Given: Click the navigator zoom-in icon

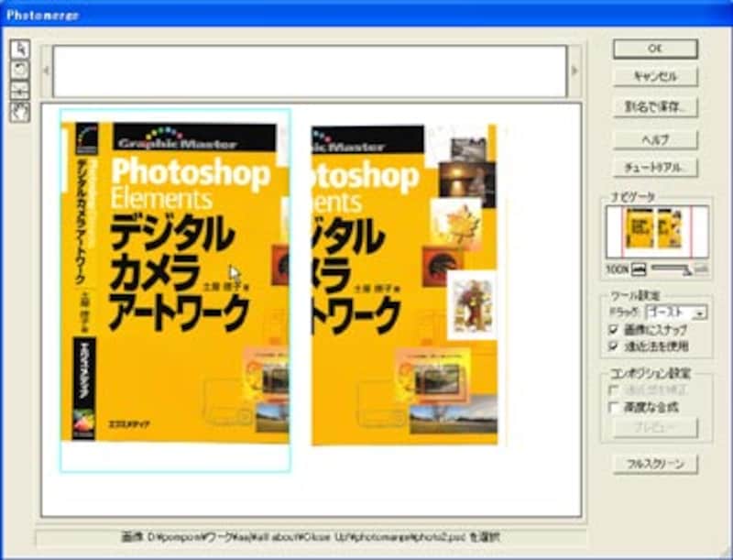Looking at the screenshot, I should point(701,269).
